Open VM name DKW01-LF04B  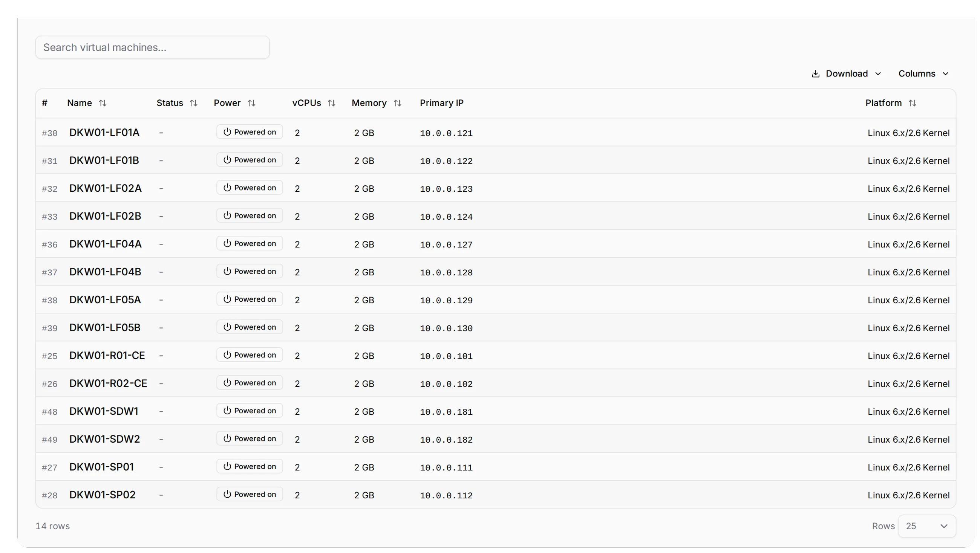click(105, 272)
